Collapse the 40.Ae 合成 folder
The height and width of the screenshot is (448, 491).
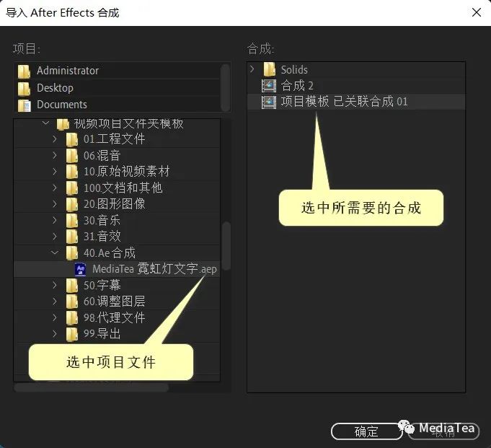click(55, 252)
